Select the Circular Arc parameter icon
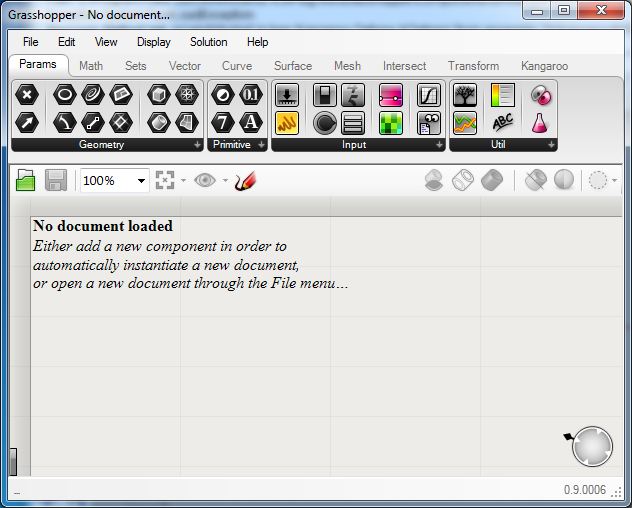 64,123
